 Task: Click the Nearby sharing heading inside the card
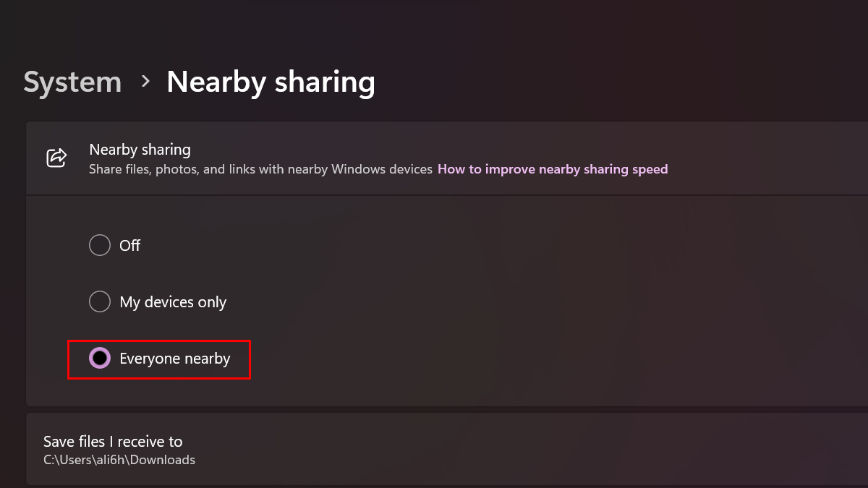pos(140,150)
